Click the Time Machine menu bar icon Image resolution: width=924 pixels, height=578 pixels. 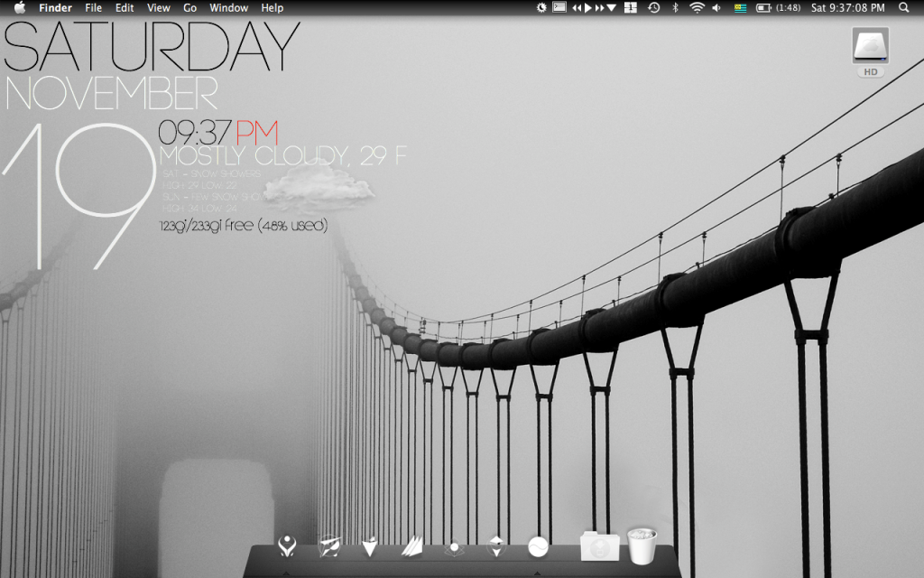653,8
